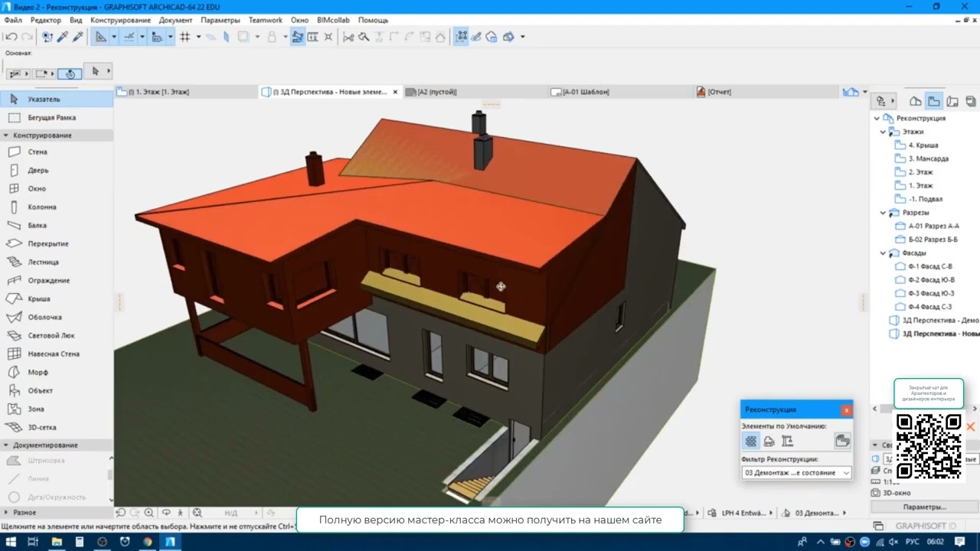Collapse the Этажи tree node
This screenshot has height=551, width=980.
[x=883, y=132]
